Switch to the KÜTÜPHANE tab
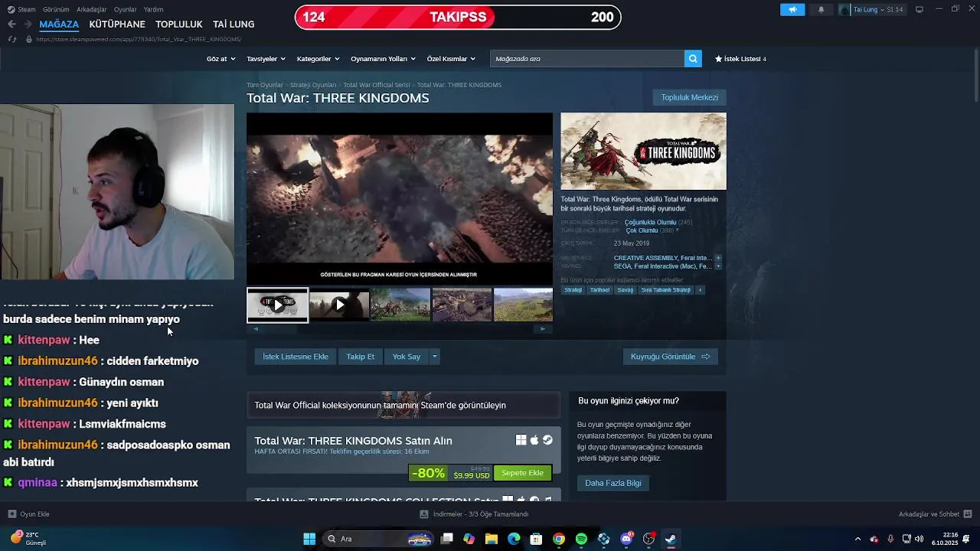The width and height of the screenshot is (980, 551). tap(117, 24)
